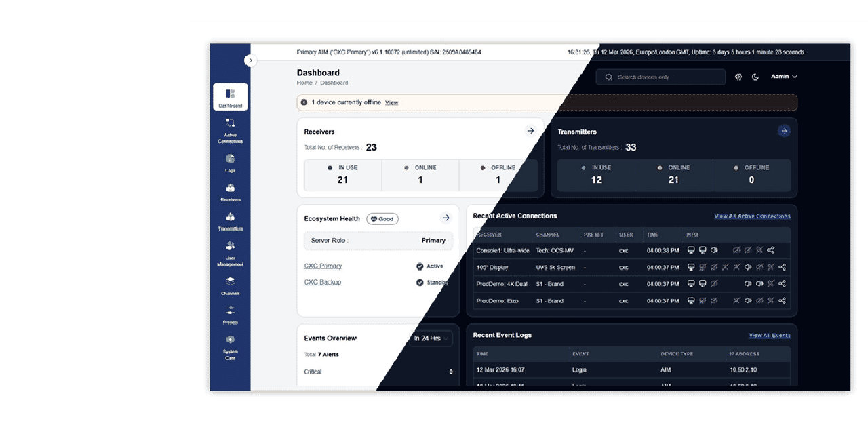Open the Receivers card arrow

[530, 131]
